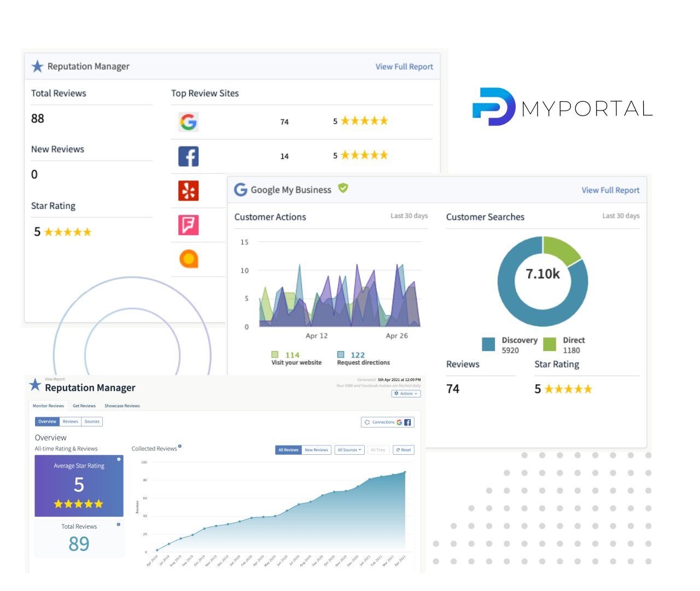Click the Connections button
Viewport: 700px width, 591px height.
pyautogui.click(x=388, y=422)
